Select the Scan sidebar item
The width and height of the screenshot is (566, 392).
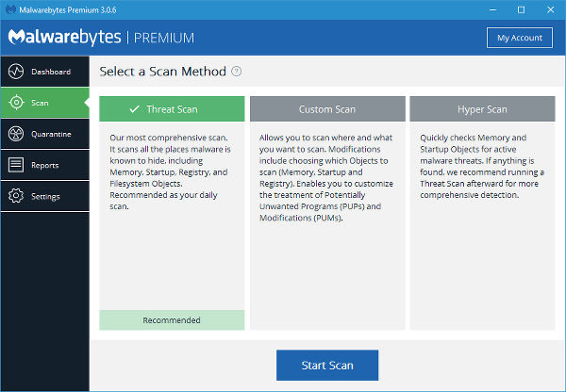point(44,103)
